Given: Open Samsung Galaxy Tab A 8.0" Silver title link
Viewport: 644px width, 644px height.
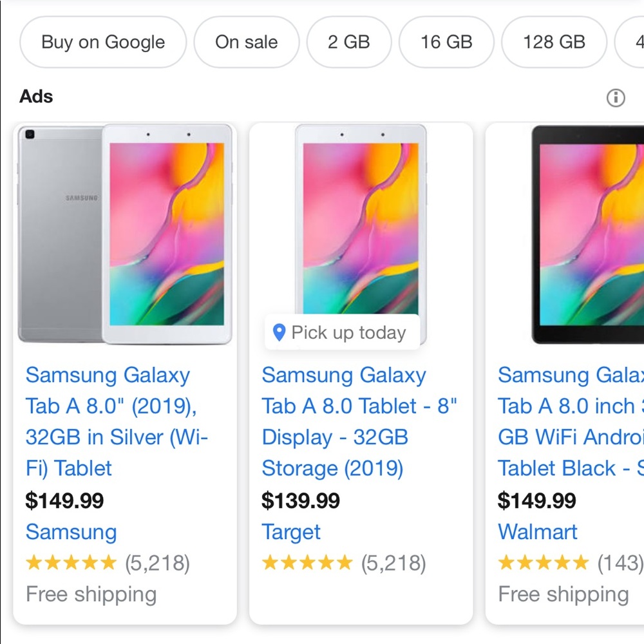Looking at the screenshot, I should pos(117,421).
